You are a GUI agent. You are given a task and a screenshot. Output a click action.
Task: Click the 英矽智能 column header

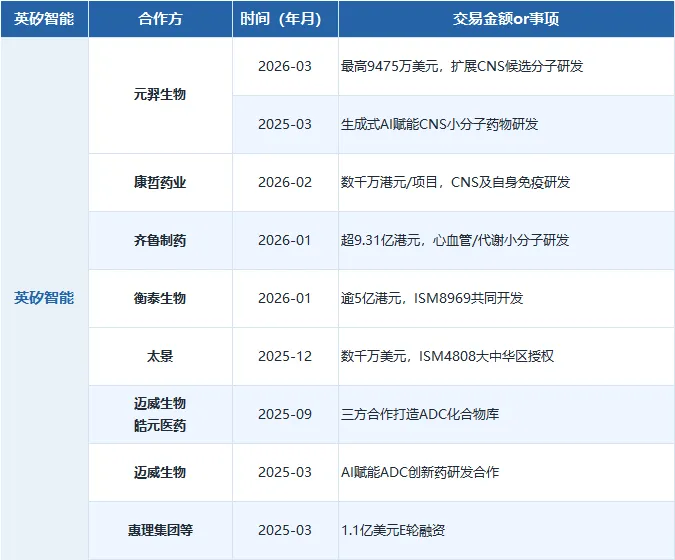(44, 19)
